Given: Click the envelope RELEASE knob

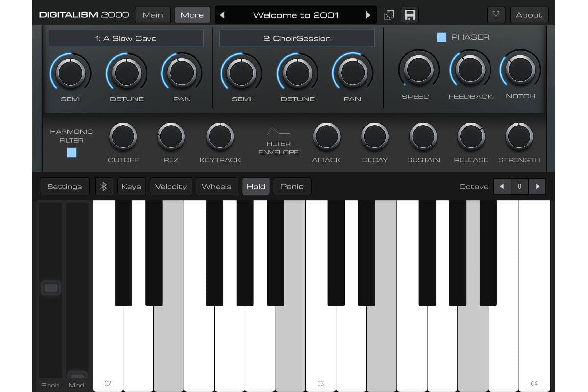Looking at the screenshot, I should tap(471, 137).
